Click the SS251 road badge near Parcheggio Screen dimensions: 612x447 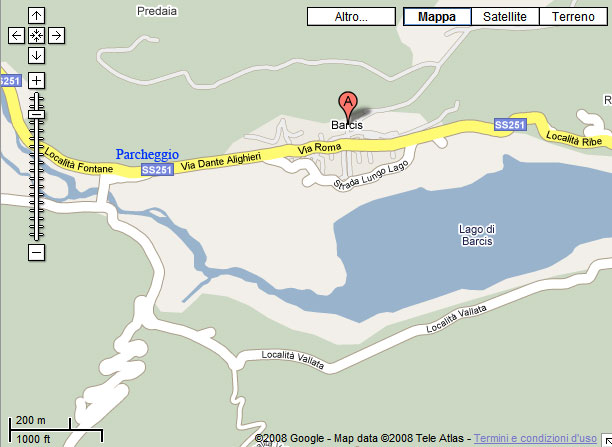157,170
